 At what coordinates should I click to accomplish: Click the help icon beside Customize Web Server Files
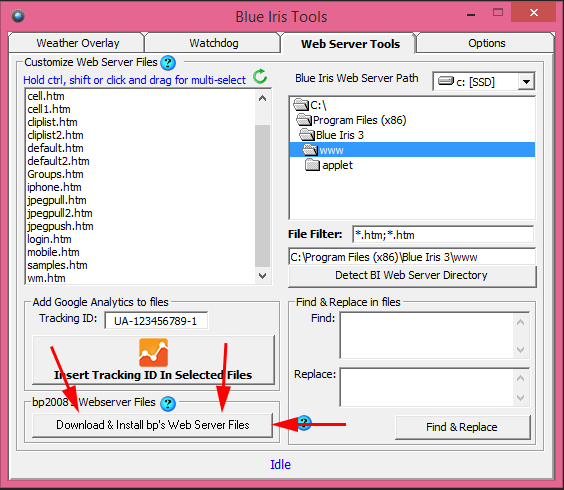pyautogui.click(x=168, y=63)
